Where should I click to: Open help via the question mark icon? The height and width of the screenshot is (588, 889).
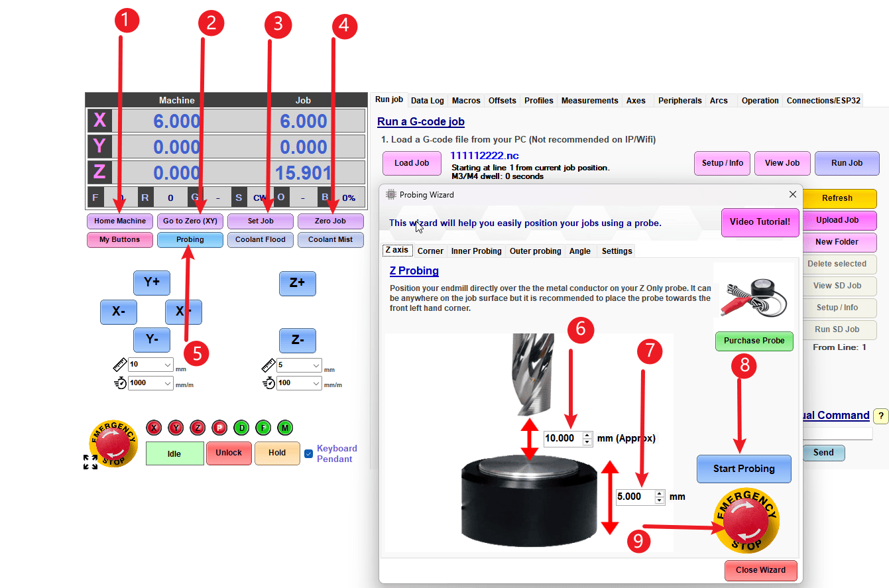(x=880, y=416)
